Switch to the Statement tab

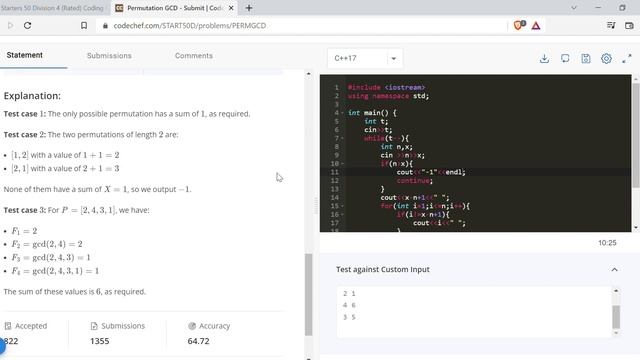tap(24, 55)
